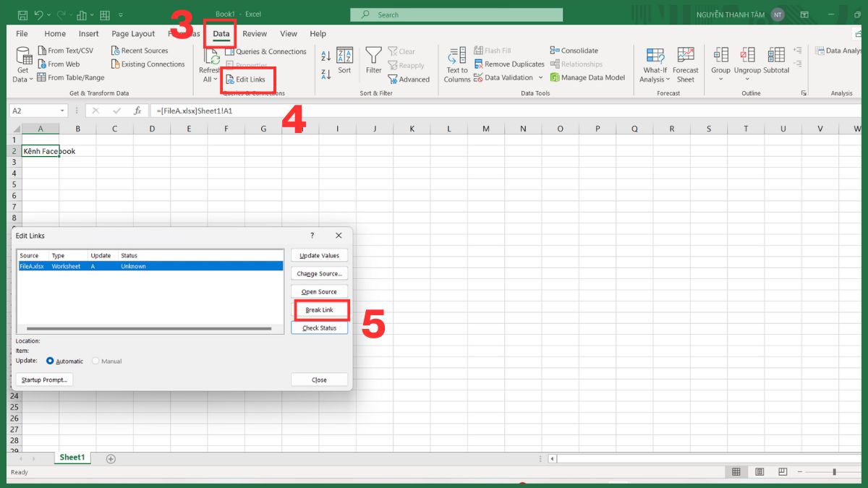The image size is (868, 488).
Task: Select the Manual update radio button
Action: click(x=95, y=361)
